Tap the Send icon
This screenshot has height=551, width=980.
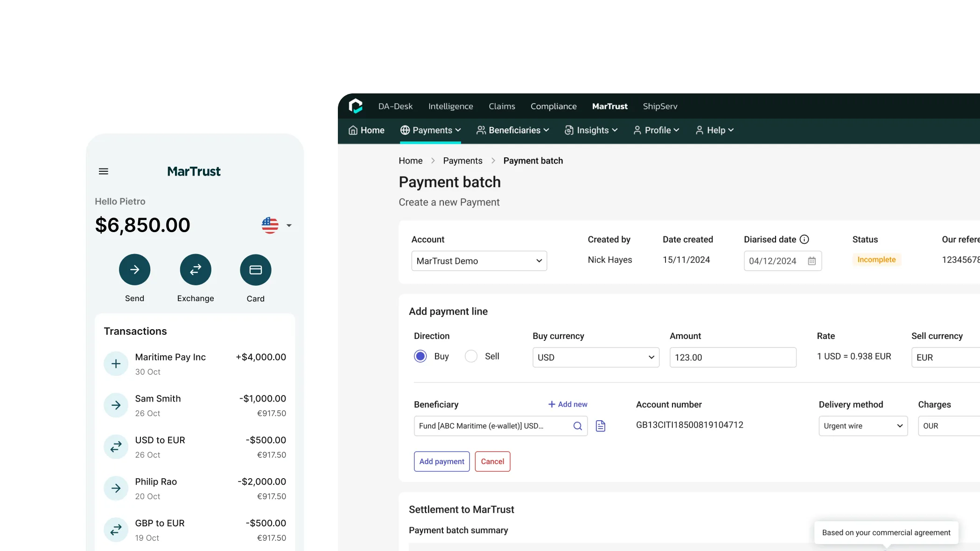click(x=134, y=269)
